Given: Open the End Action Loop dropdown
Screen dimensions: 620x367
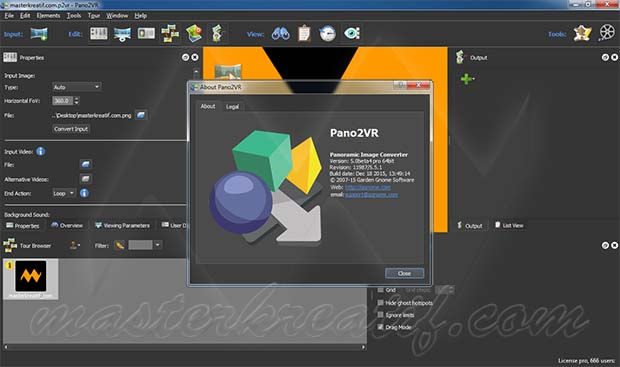Looking at the screenshot, I should click(x=64, y=193).
